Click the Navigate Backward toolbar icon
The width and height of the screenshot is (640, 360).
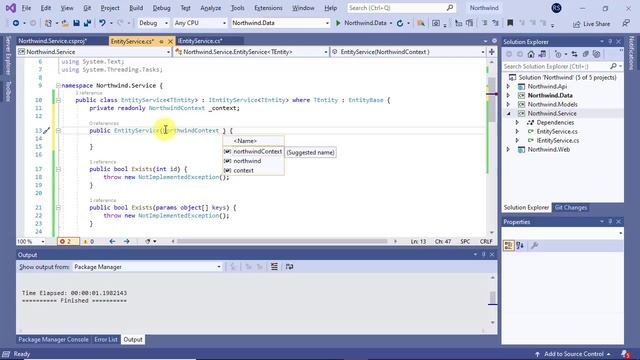pos(16,23)
